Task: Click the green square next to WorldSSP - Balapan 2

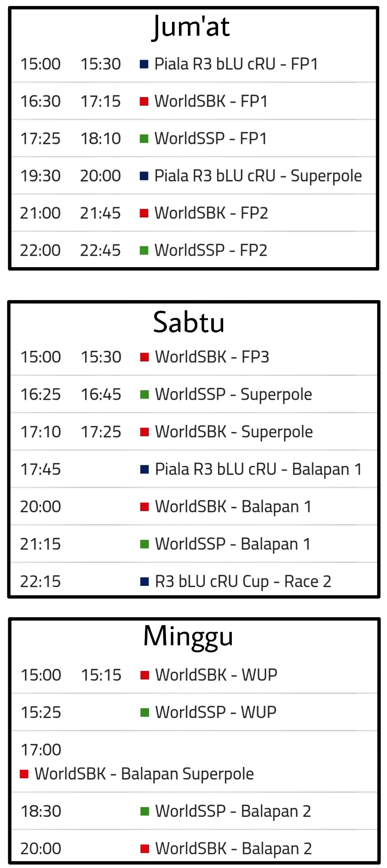Action: coord(144,811)
